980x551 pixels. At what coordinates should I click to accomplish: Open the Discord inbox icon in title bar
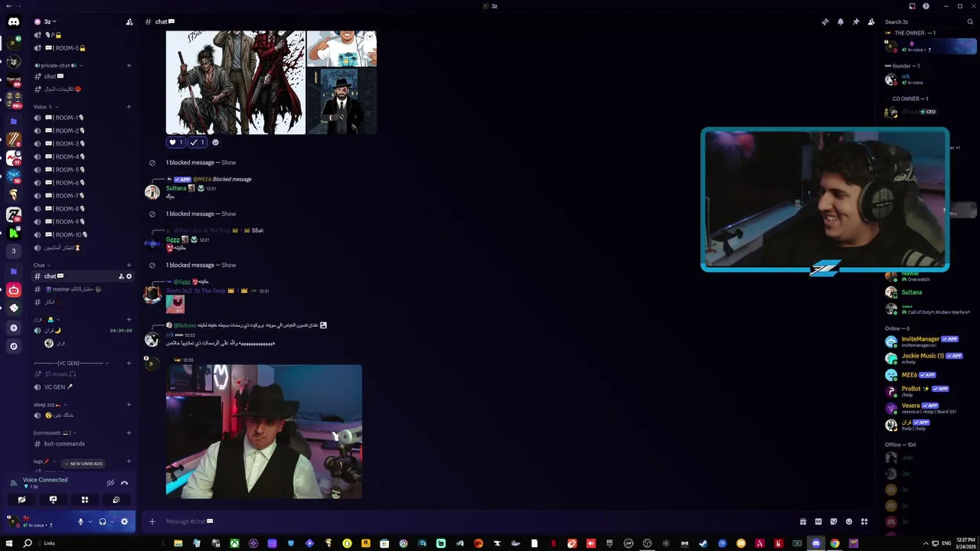point(912,6)
